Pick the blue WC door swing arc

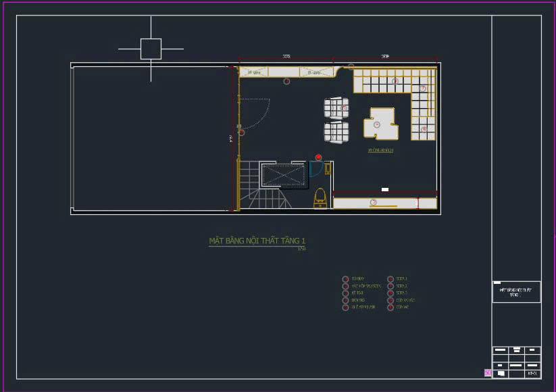tap(316, 169)
